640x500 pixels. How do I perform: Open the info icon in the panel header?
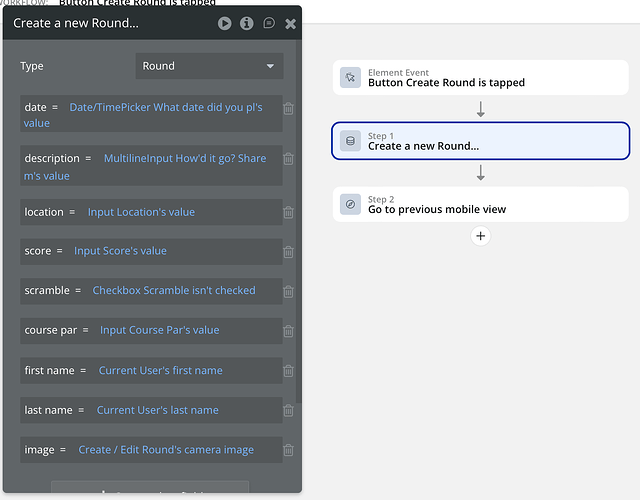[246, 23]
